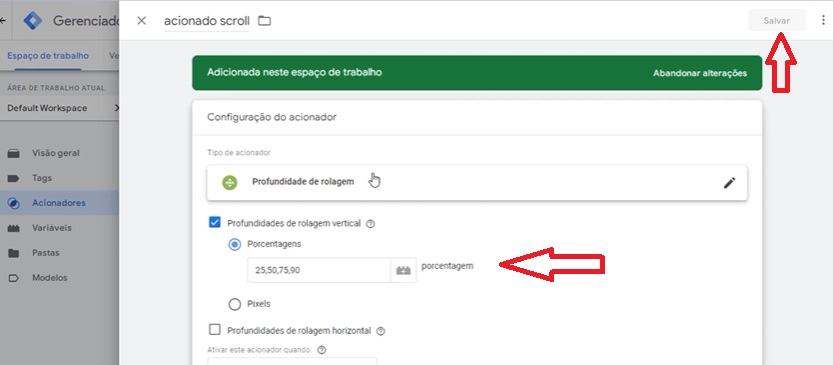Click the Tags label icon
The height and width of the screenshot is (365, 833).
click(x=14, y=179)
